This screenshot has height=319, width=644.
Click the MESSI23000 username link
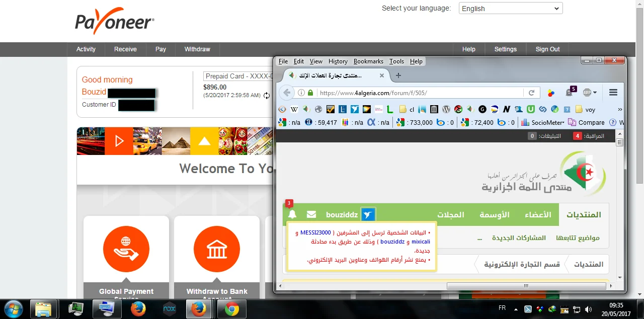coord(315,232)
